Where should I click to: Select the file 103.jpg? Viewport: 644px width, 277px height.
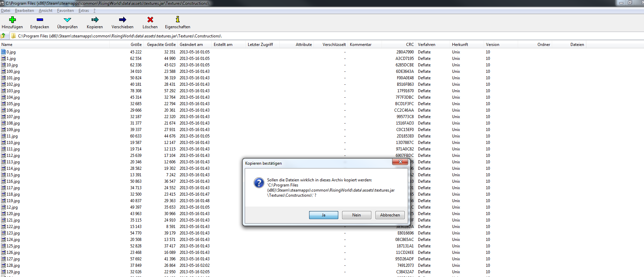13,91
